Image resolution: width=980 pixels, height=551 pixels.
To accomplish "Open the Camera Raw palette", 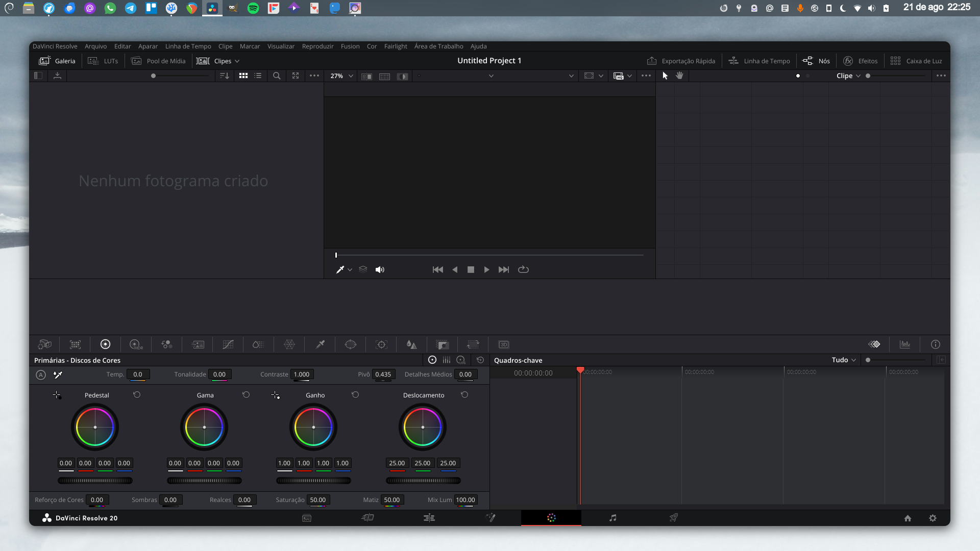I will (44, 344).
